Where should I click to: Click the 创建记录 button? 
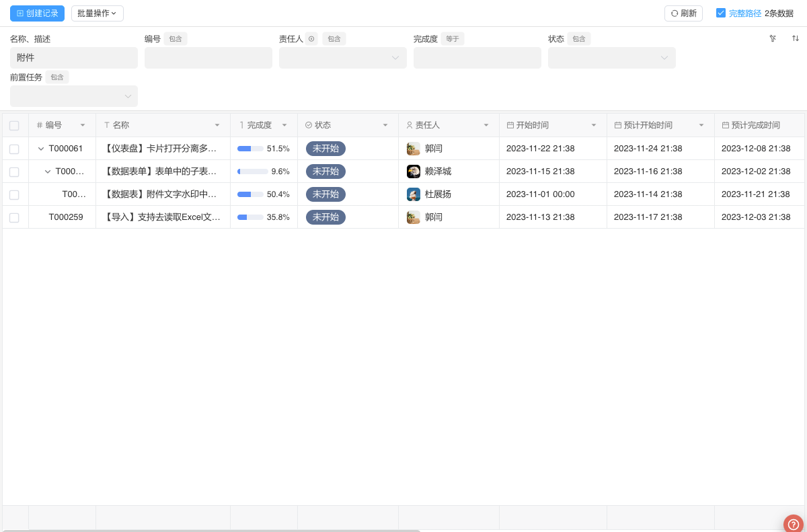[37, 13]
